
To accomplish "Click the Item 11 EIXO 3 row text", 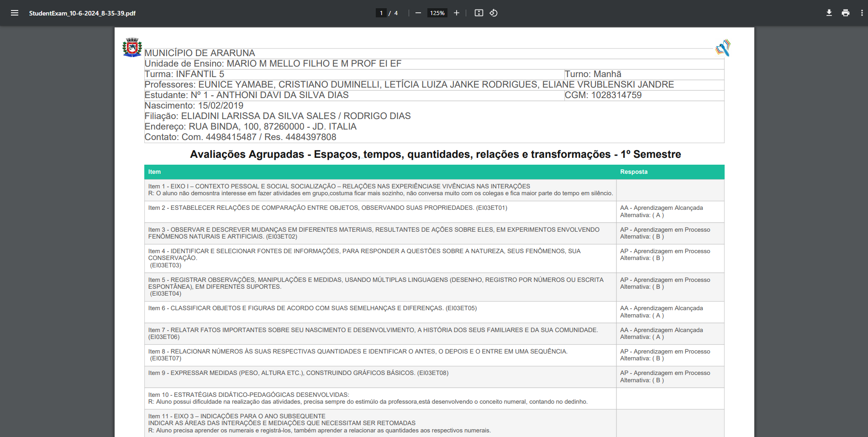I will [319, 423].
